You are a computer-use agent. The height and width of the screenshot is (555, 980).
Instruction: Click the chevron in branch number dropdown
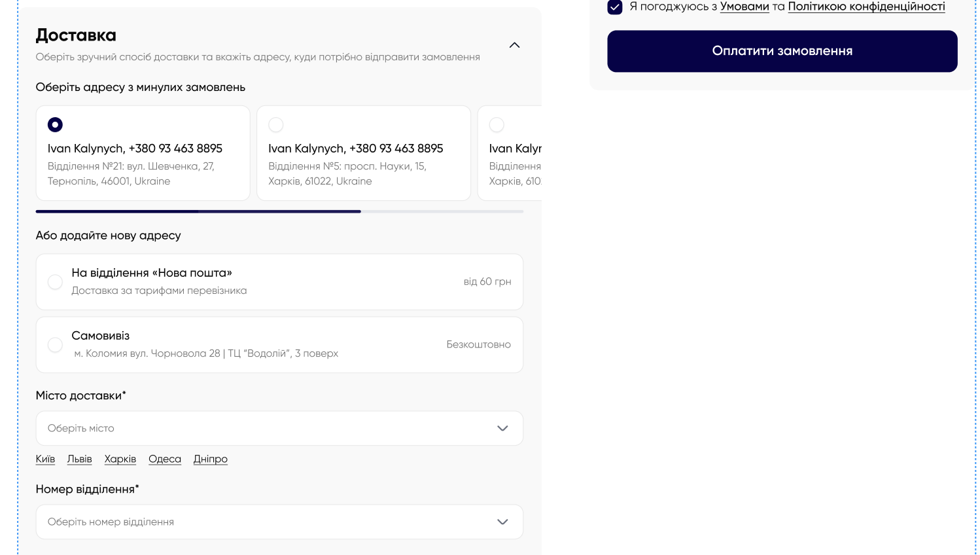tap(502, 522)
